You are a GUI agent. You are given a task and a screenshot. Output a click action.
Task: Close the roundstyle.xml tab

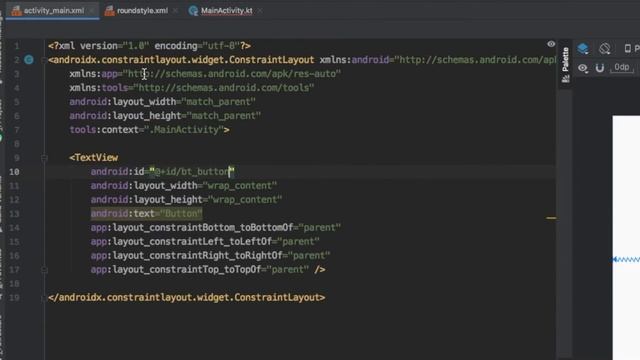[x=176, y=11]
